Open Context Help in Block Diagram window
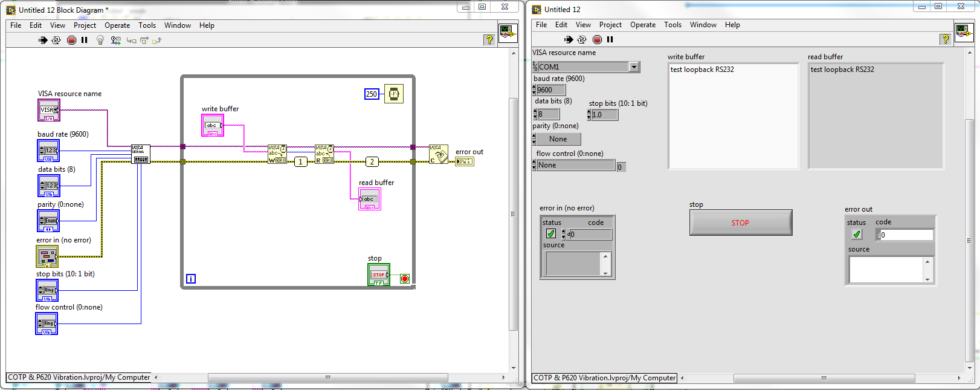 (489, 40)
